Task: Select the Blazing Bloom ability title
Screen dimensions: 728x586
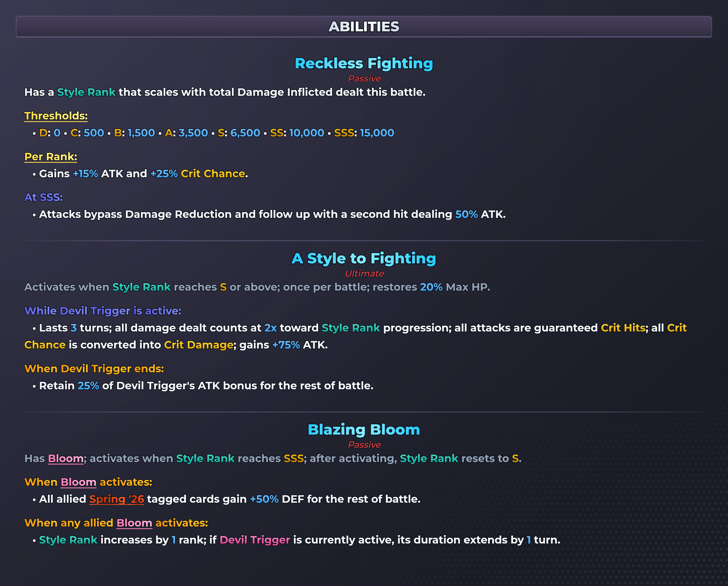Action: (x=364, y=430)
